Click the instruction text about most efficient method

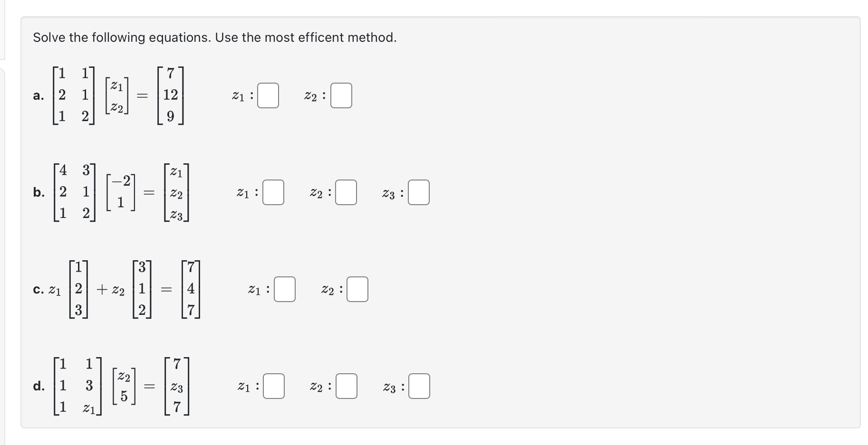tap(215, 38)
